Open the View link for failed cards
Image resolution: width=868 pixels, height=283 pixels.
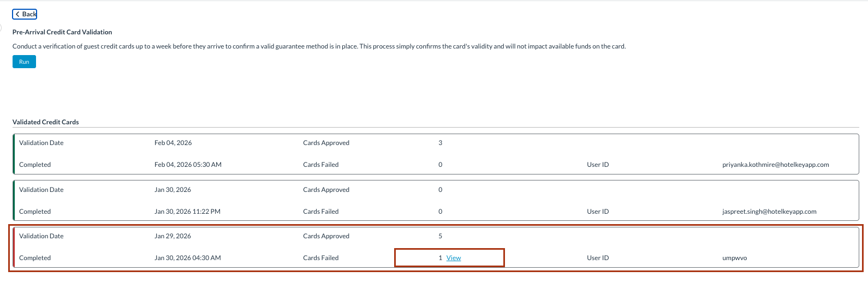coord(453,258)
